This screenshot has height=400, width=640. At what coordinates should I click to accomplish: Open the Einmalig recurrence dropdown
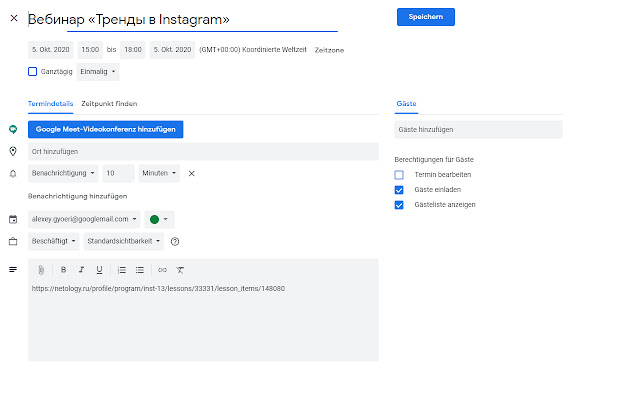98,72
